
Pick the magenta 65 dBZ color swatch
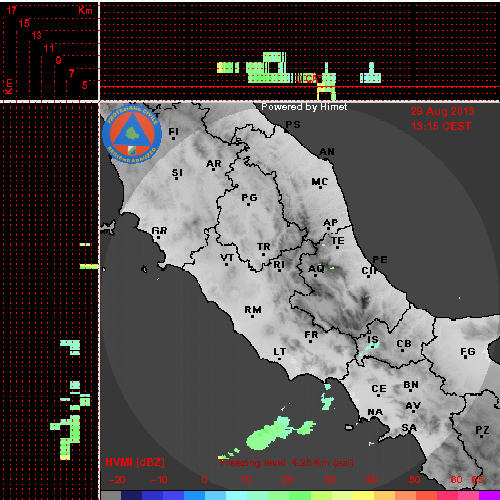(x=489, y=495)
